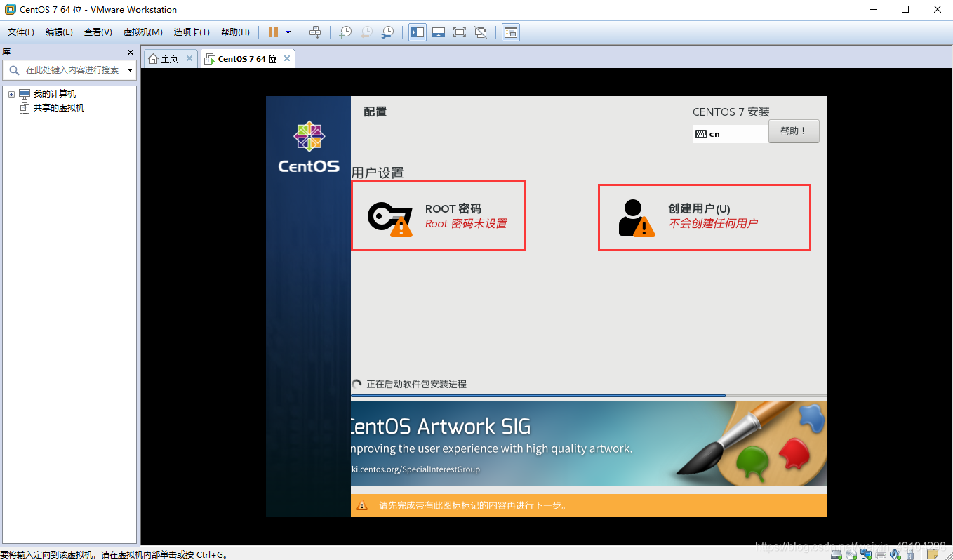Click the create user person icon
Image resolution: width=953 pixels, height=560 pixels.
(x=636, y=218)
